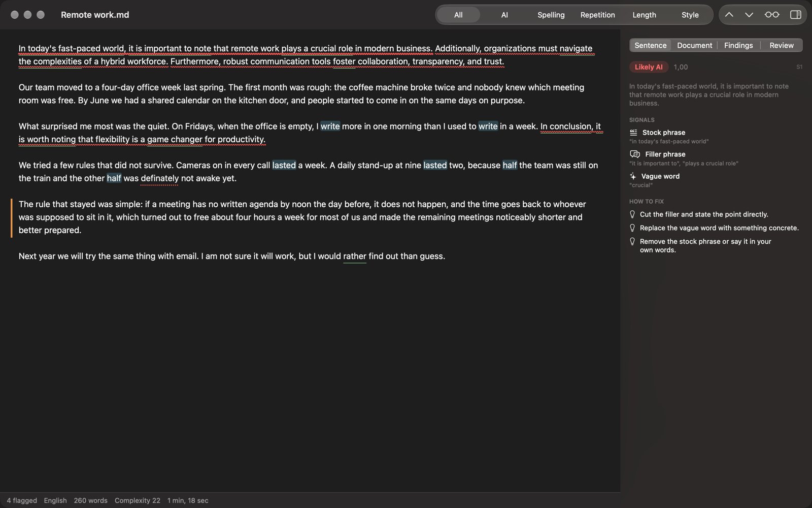This screenshot has height=508, width=812.
Task: Click the Likely AI badge
Action: [649, 67]
